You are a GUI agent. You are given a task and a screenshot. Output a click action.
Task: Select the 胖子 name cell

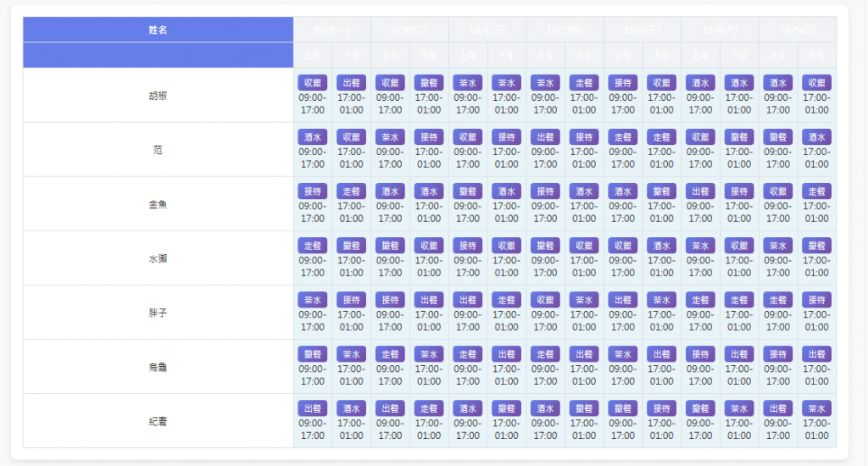pyautogui.click(x=158, y=312)
